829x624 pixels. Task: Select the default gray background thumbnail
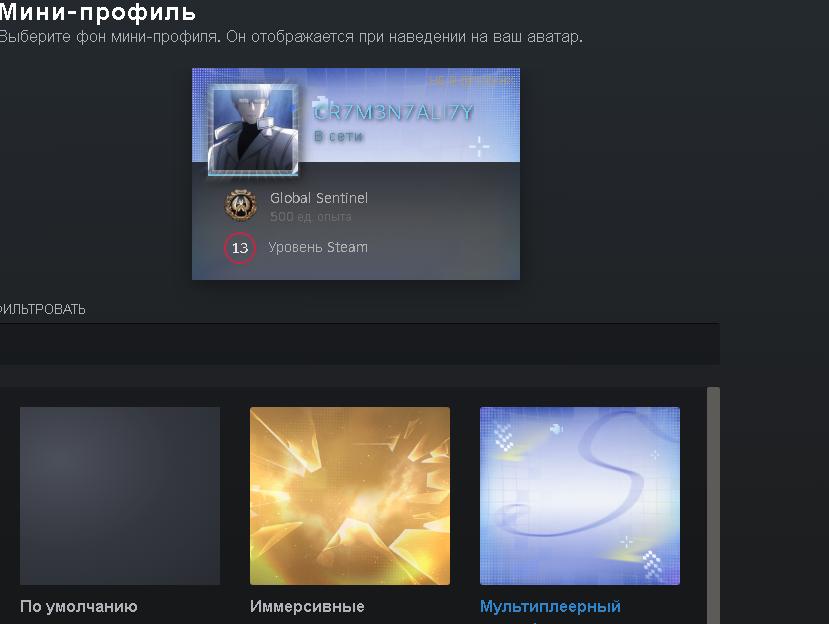point(120,495)
